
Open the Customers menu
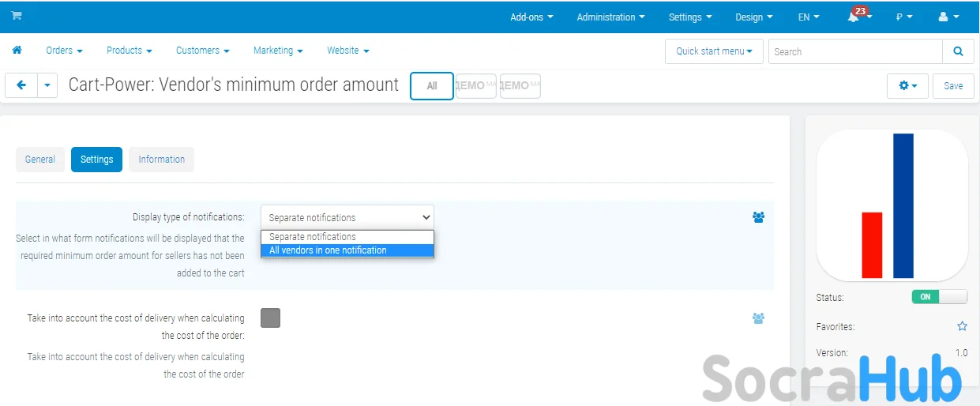203,50
